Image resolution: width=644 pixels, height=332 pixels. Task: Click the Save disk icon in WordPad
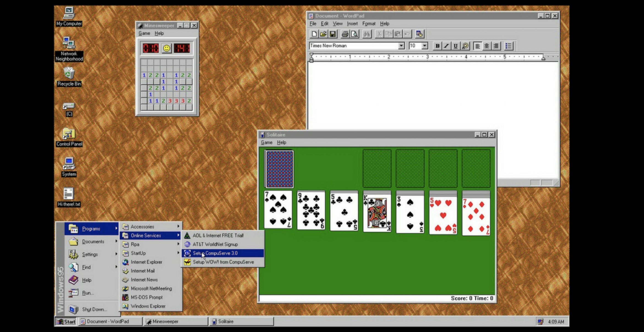[x=333, y=34]
